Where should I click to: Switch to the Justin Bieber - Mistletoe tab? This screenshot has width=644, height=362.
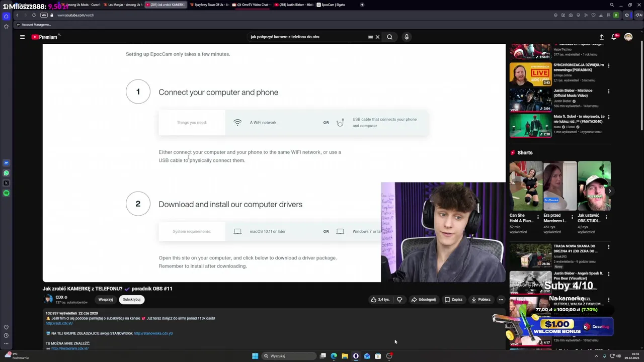tap(294, 5)
